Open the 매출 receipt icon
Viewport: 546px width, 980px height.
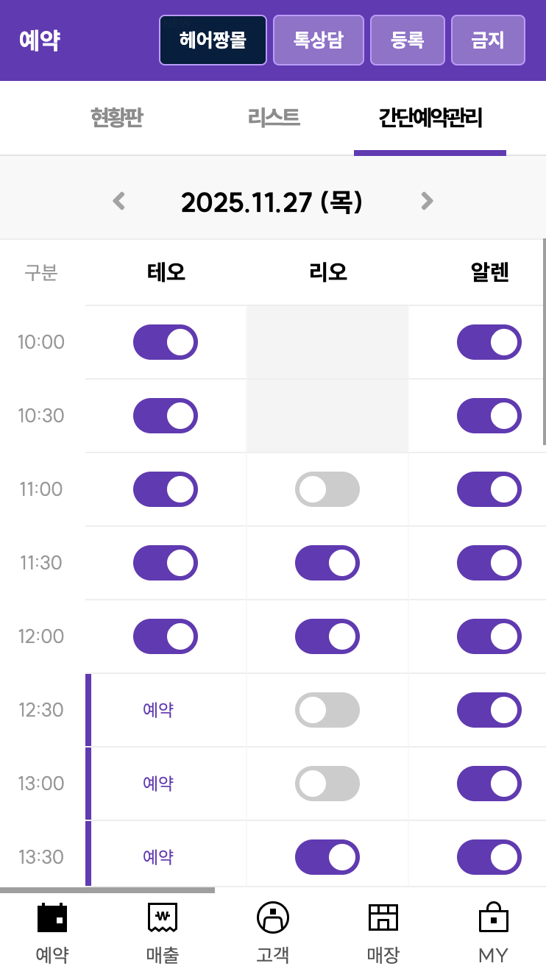click(x=163, y=918)
